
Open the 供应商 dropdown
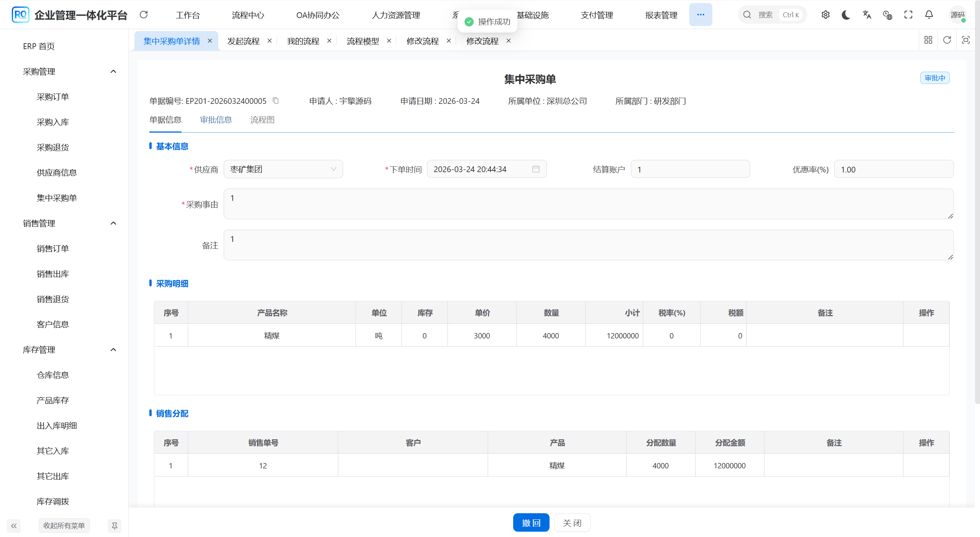pyautogui.click(x=283, y=169)
